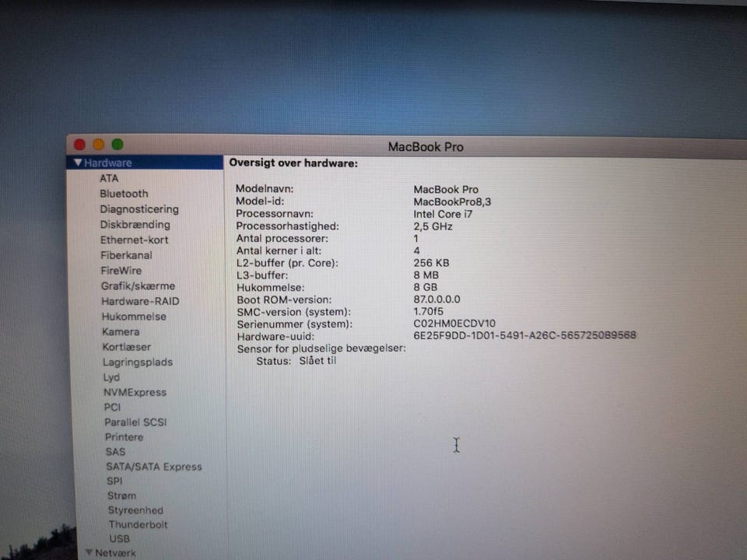This screenshot has height=560, width=747.
Task: Select SAS in the sidebar
Action: point(116,452)
